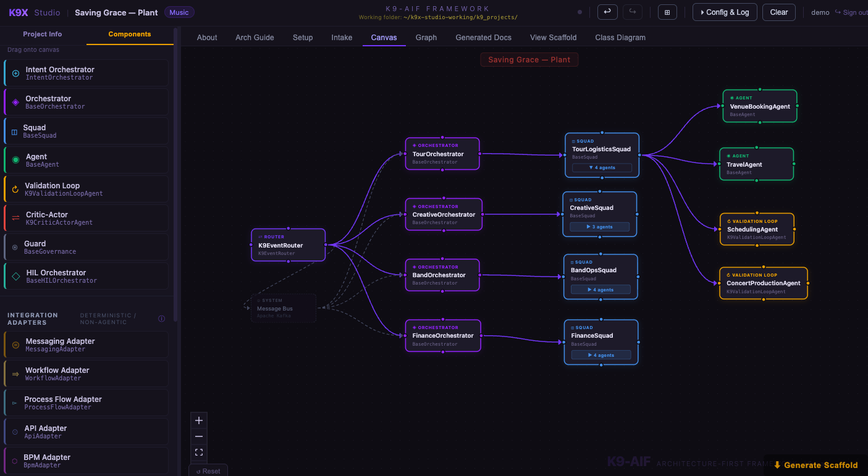Click the Sign out link

tap(851, 12)
